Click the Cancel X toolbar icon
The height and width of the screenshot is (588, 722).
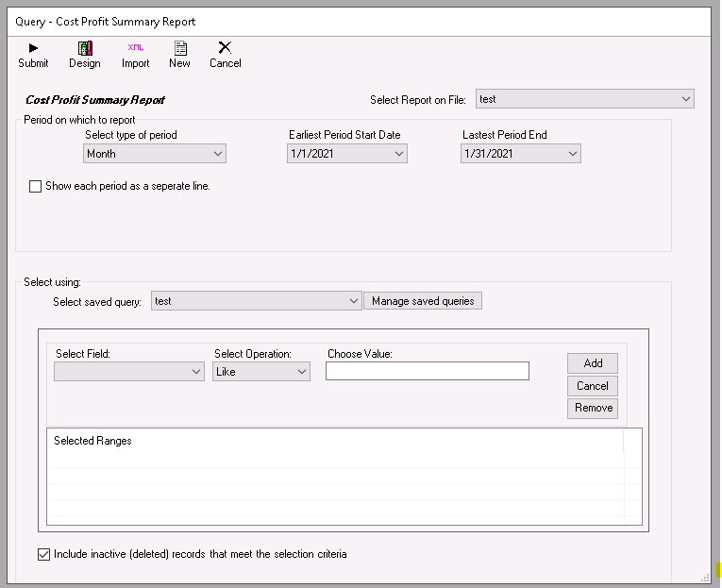(x=225, y=47)
